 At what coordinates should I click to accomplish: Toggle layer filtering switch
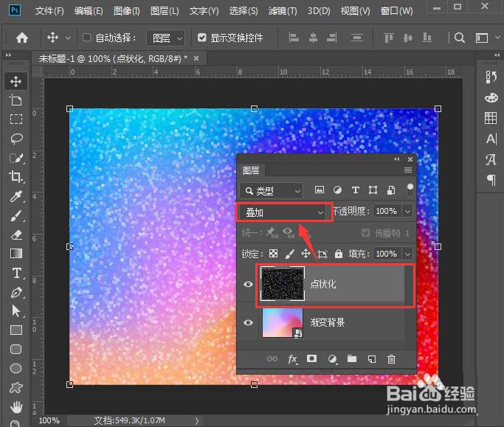pos(410,190)
